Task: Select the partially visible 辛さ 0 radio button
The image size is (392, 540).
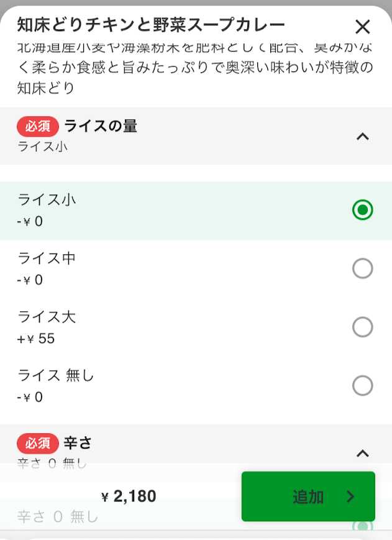Action: [x=363, y=526]
